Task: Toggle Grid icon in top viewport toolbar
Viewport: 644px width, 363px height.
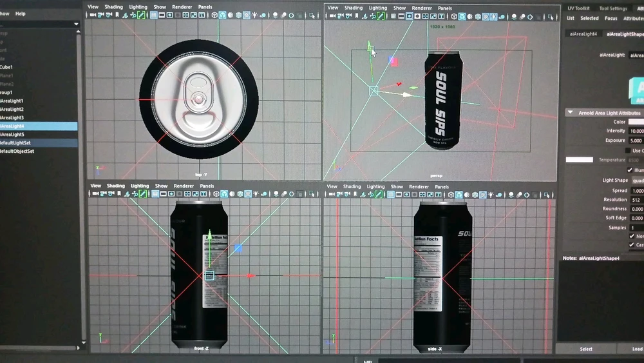Action: coord(155,15)
